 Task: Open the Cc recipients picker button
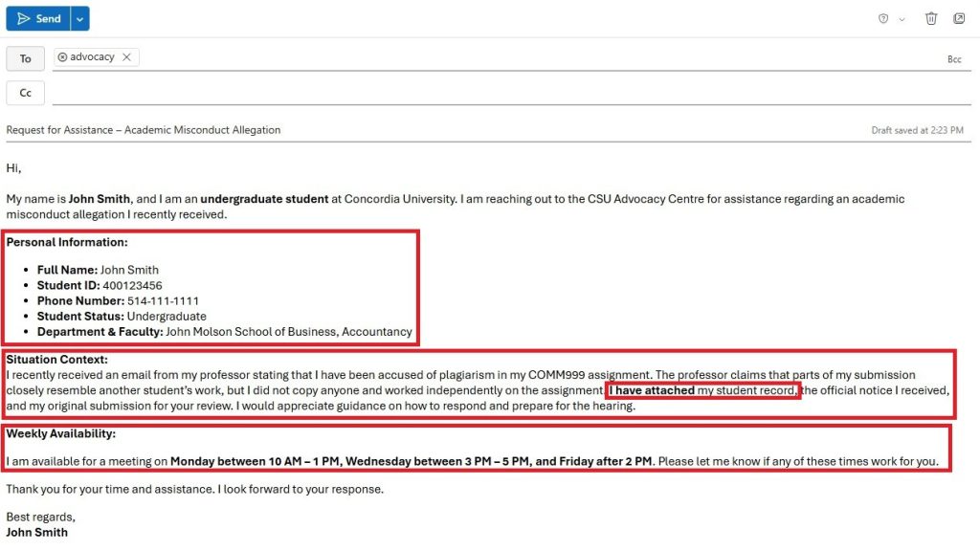25,93
